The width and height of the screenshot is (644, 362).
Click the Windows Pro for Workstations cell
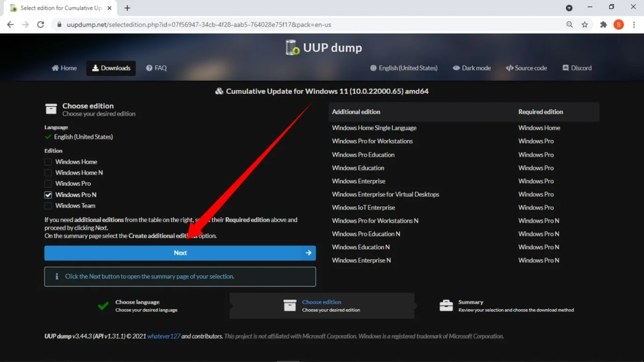click(x=372, y=141)
